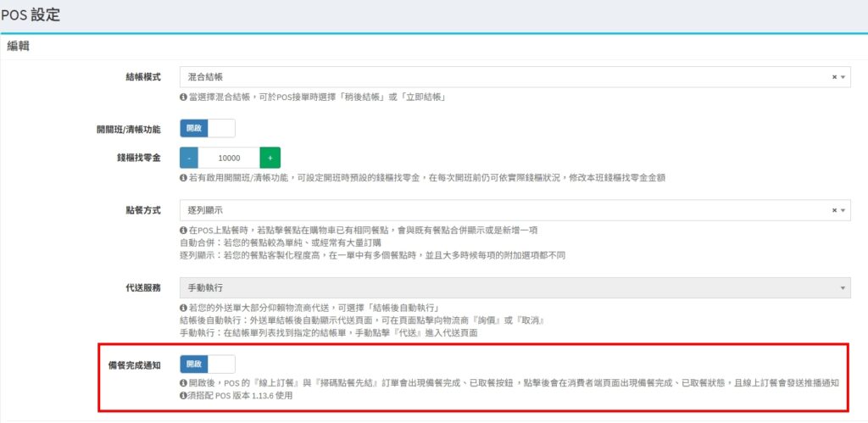Select the 編輯 panel header

click(x=19, y=47)
